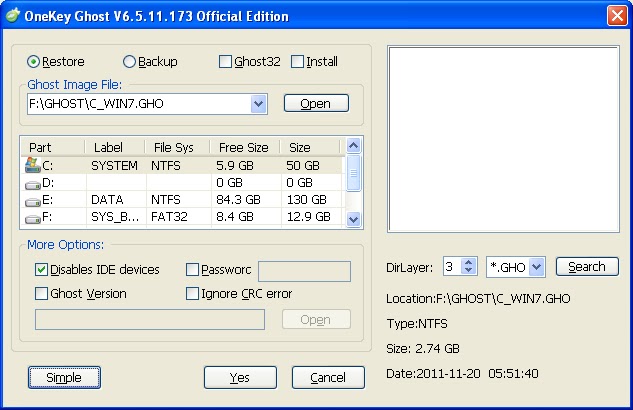This screenshot has width=633, height=410.
Task: Click the Cancel button
Action: pyautogui.click(x=328, y=378)
